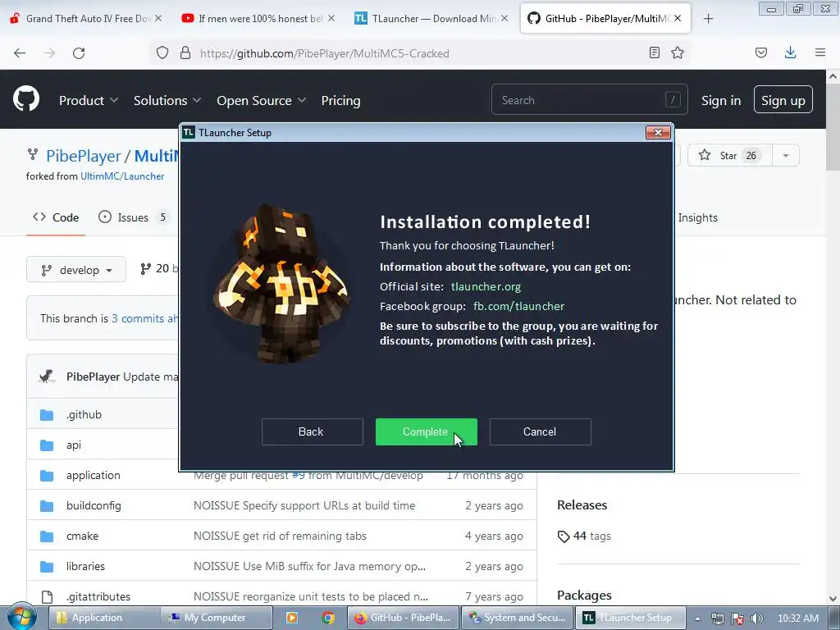Switch to the Code tab
The width and height of the screenshot is (840, 630).
(x=56, y=217)
